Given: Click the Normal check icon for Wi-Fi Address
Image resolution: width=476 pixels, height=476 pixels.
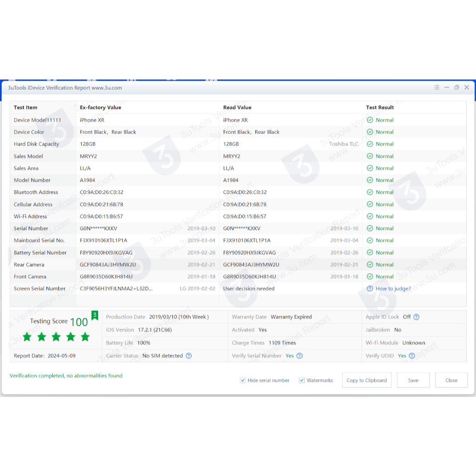Looking at the screenshot, I should (370, 217).
